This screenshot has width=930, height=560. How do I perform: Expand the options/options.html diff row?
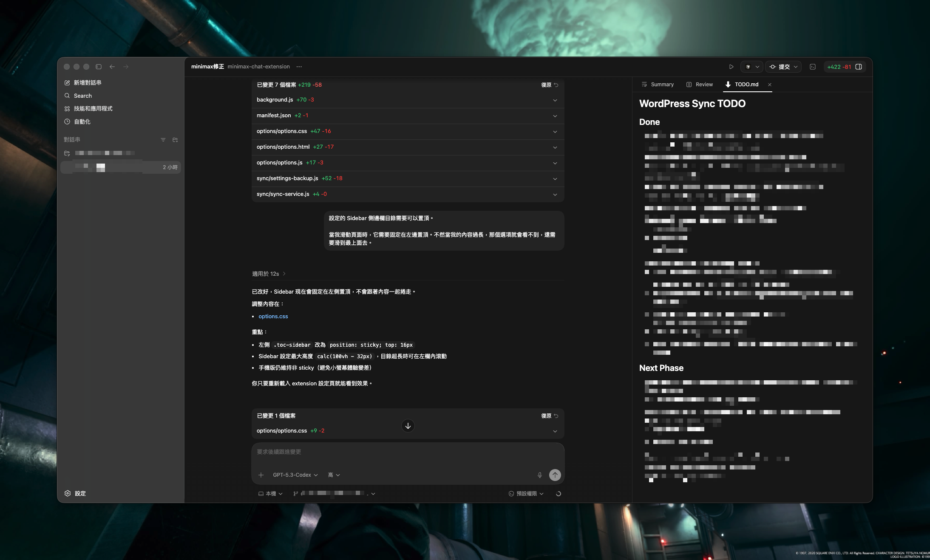click(x=408, y=147)
